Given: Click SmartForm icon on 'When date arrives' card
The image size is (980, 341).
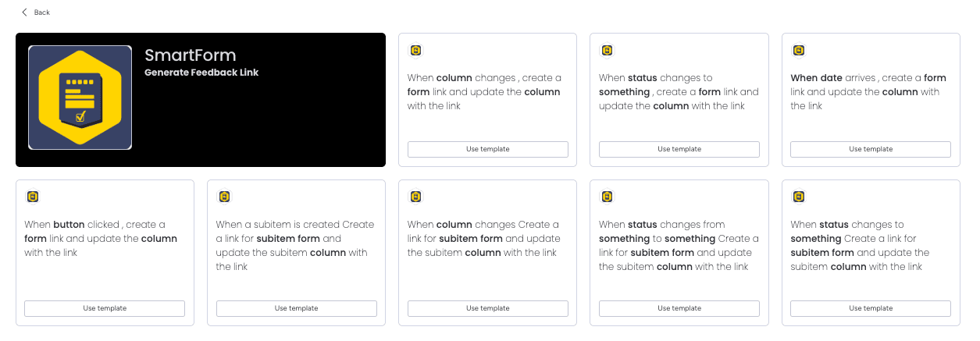Looking at the screenshot, I should pyautogui.click(x=799, y=50).
